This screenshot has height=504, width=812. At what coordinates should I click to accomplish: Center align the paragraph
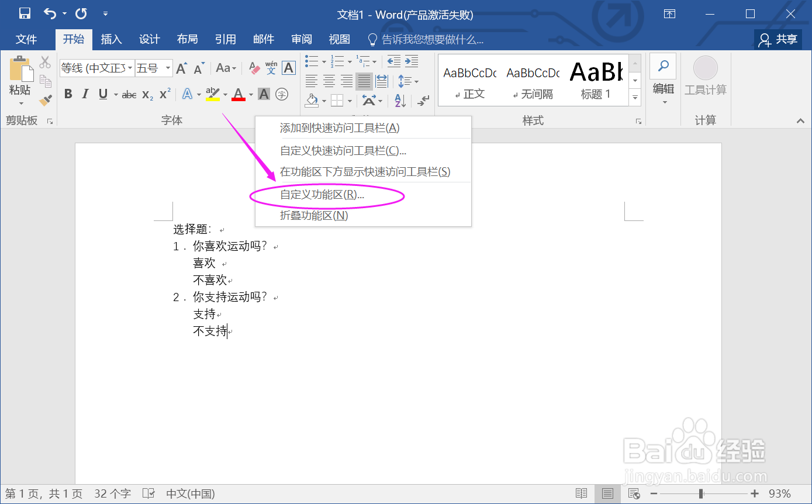(329, 81)
